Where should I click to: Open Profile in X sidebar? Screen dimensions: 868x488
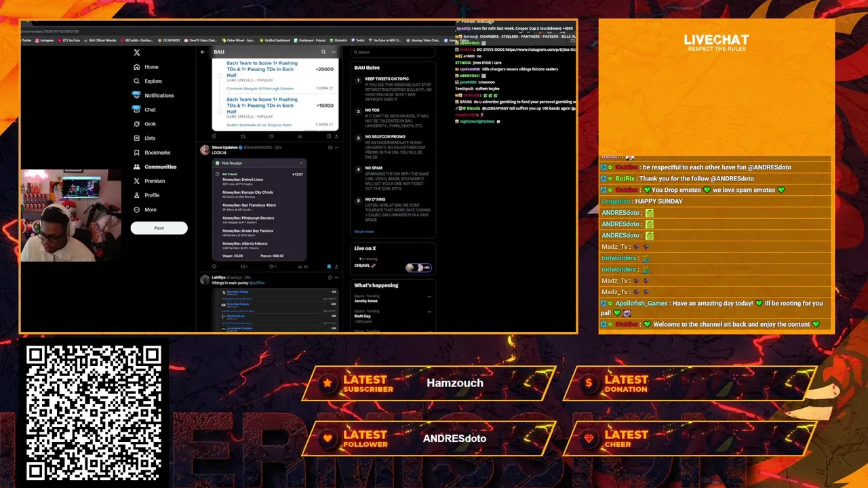147,195
